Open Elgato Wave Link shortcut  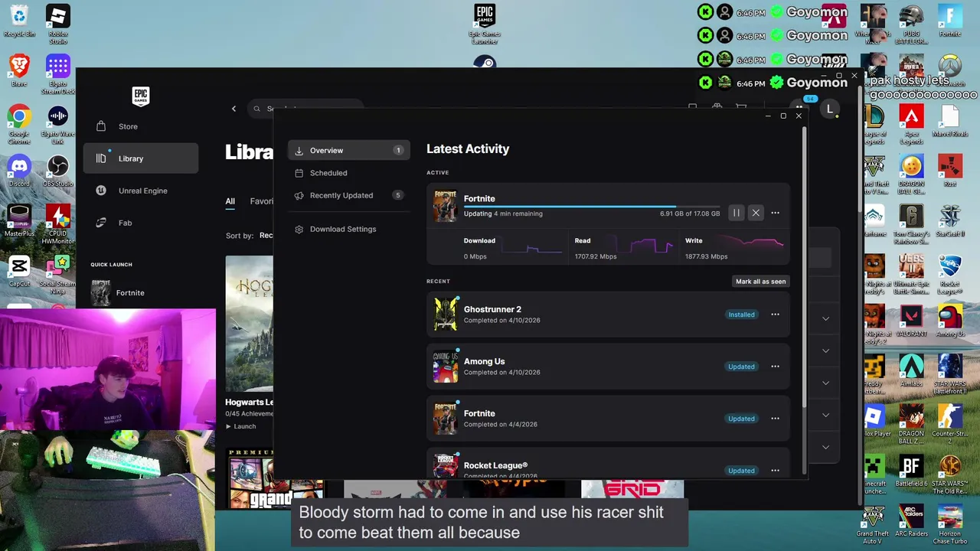click(x=57, y=124)
